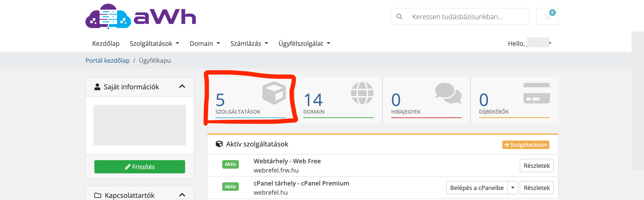This screenshot has width=644, height=200.
Task: Collapse the Kapcsolattartók panel
Action: (182, 195)
